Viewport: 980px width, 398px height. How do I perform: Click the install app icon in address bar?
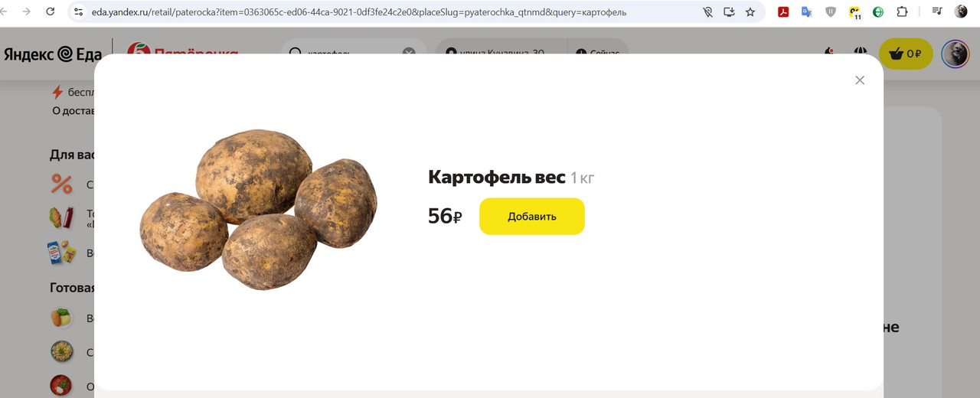tap(729, 12)
